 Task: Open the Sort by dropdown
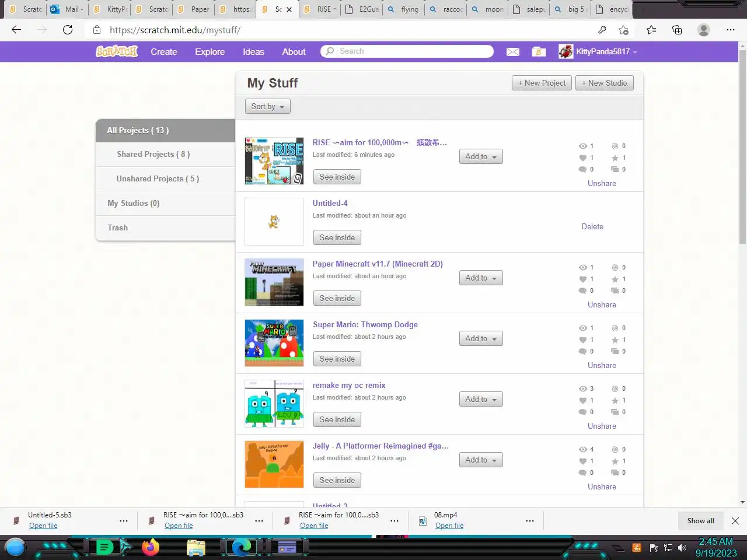coord(267,106)
